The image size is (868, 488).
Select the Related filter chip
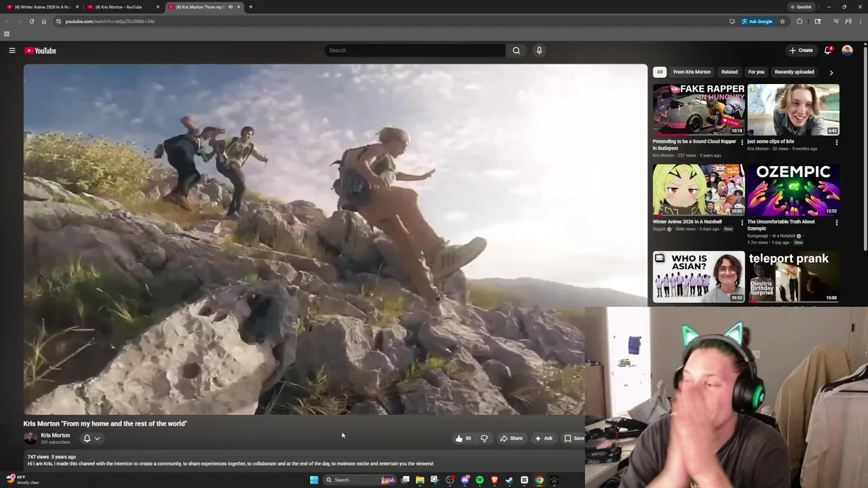(x=730, y=72)
